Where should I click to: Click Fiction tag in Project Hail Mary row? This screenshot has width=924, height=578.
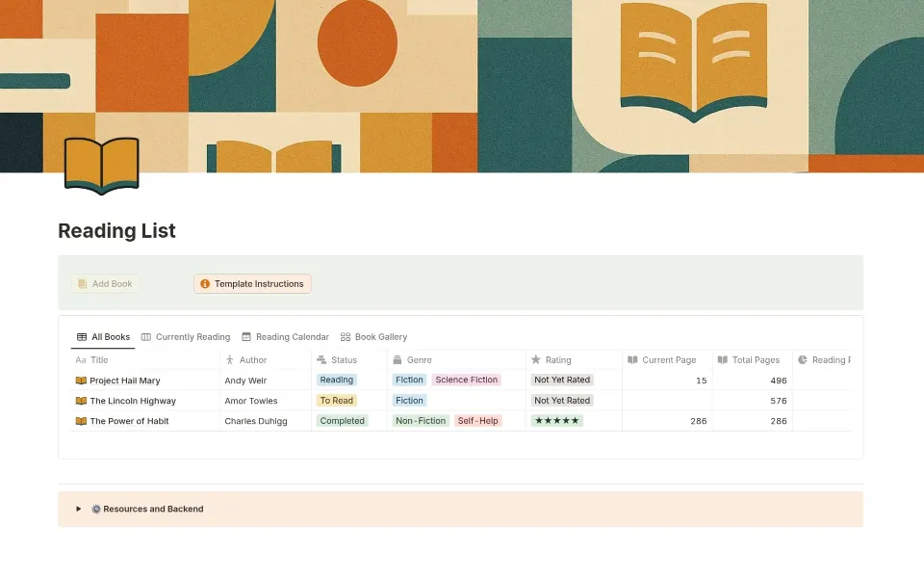[409, 380]
